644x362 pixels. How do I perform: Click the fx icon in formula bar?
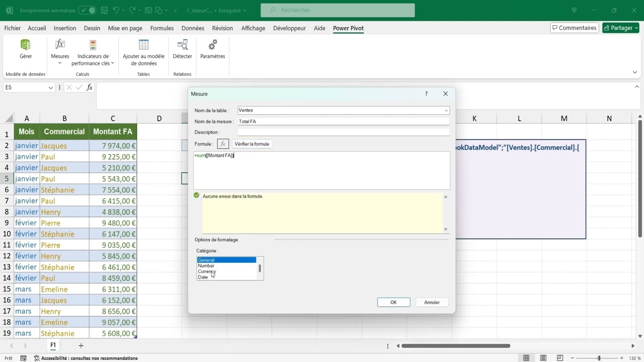click(x=90, y=87)
